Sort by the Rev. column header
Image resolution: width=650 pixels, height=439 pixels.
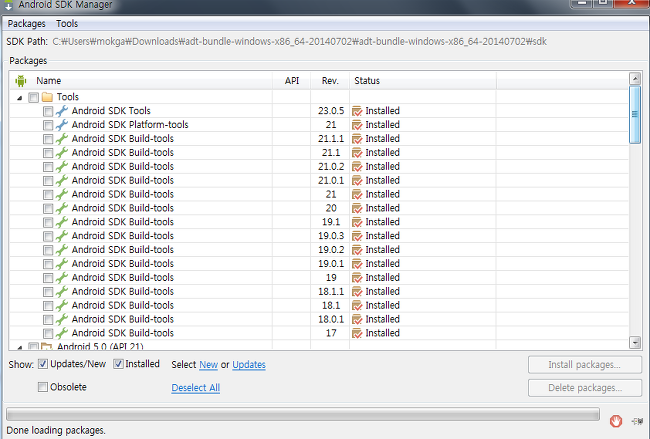(330, 81)
